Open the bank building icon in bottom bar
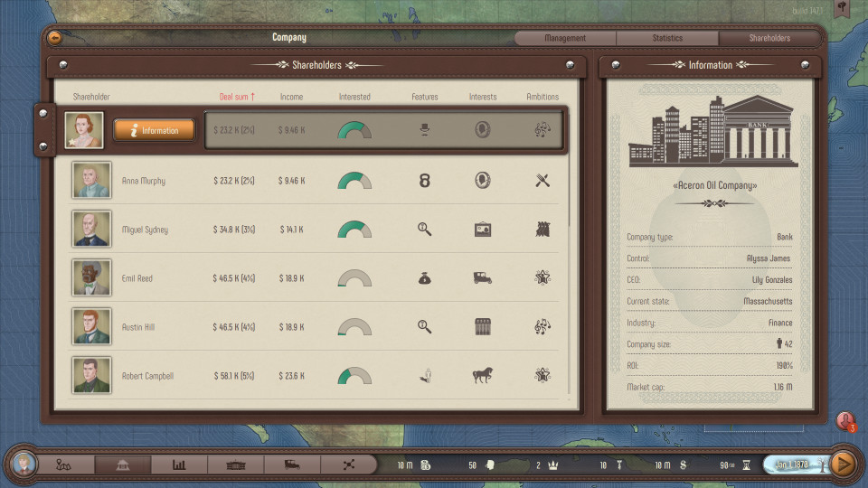Screen dimensions: 868x488 point(123,465)
